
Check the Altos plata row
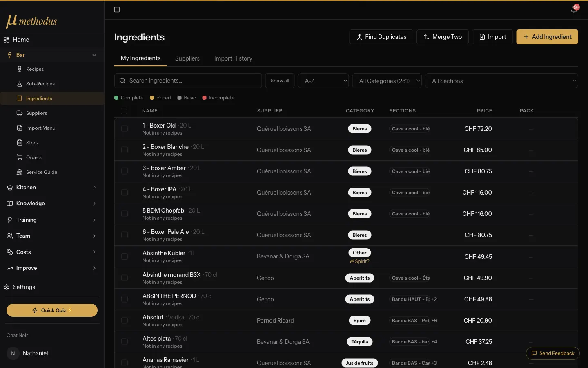click(125, 342)
